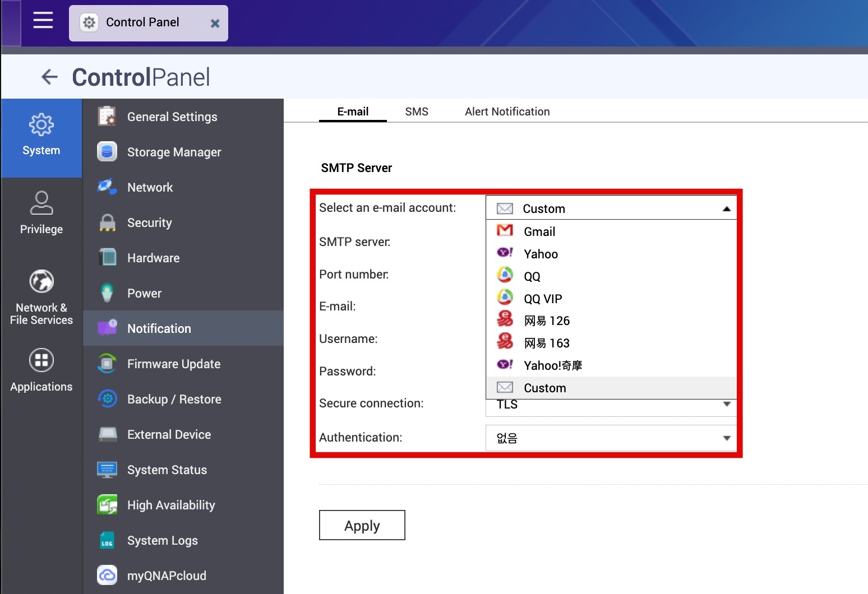The width and height of the screenshot is (868, 594).
Task: Open the Network settings entry
Action: pyautogui.click(x=183, y=187)
